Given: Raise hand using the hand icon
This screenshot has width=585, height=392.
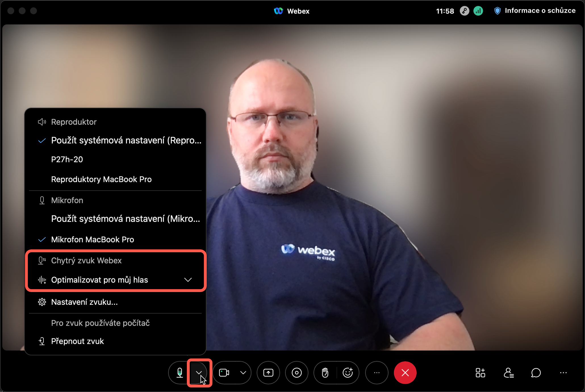Looking at the screenshot, I should coord(325,373).
